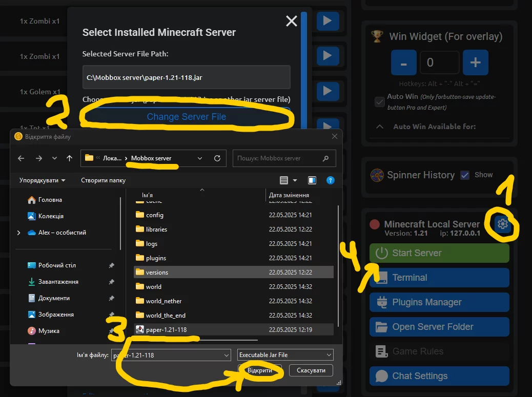Screen dimensions: 532x397
Task: Open file dialog help
Action: click(331, 180)
